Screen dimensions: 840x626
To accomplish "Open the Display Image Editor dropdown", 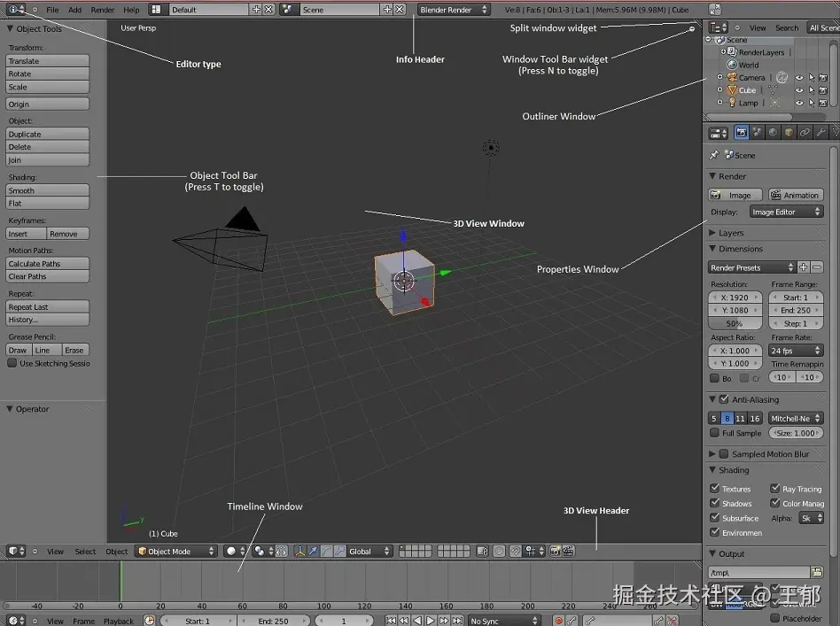I will (787, 211).
